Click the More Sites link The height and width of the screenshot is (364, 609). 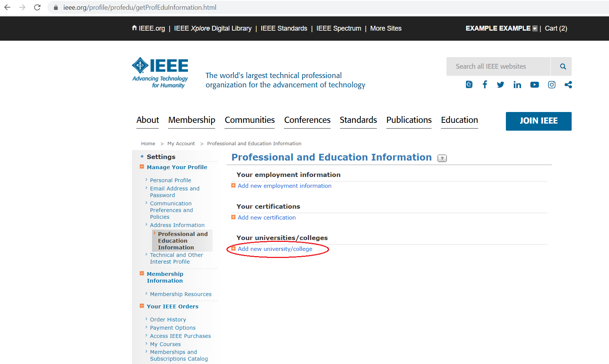(x=386, y=28)
